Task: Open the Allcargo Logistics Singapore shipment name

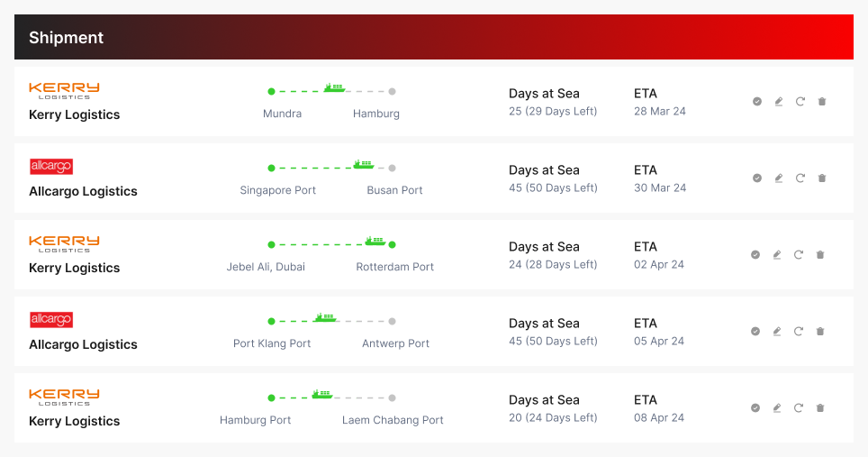Action: (83, 191)
